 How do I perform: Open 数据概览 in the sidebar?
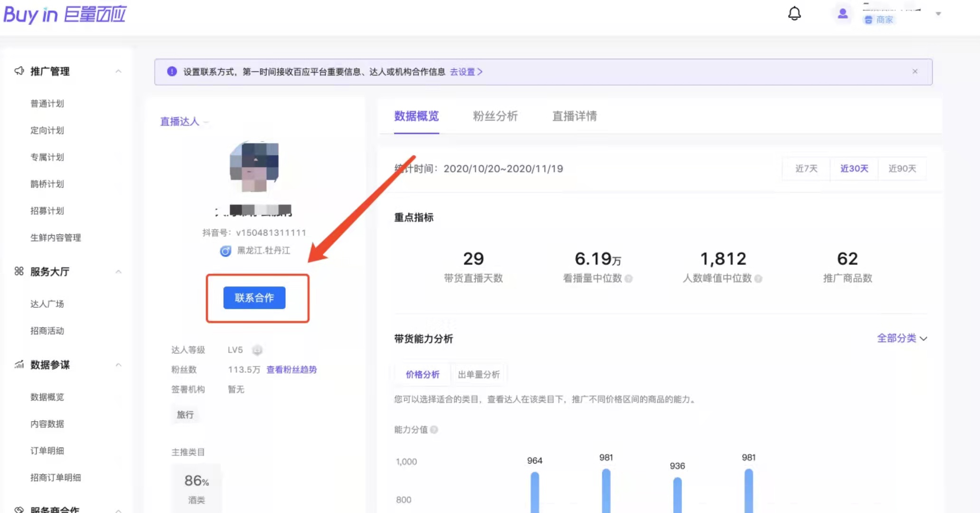tap(47, 397)
